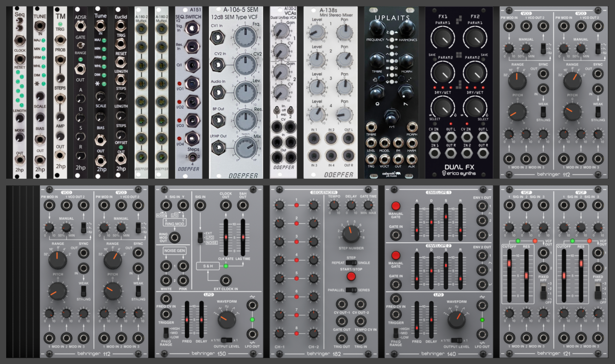Flip lin/exp switch 1 on A130-2 VCAs
The height and width of the screenshot is (364, 615).
coord(276,110)
